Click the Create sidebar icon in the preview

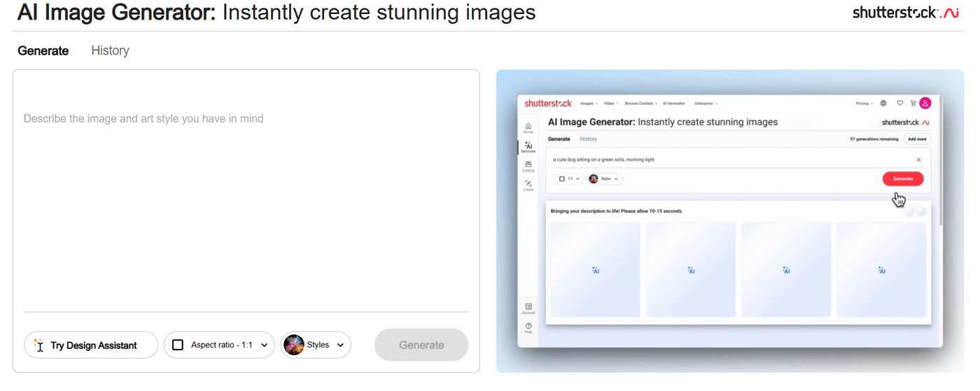pos(528,186)
